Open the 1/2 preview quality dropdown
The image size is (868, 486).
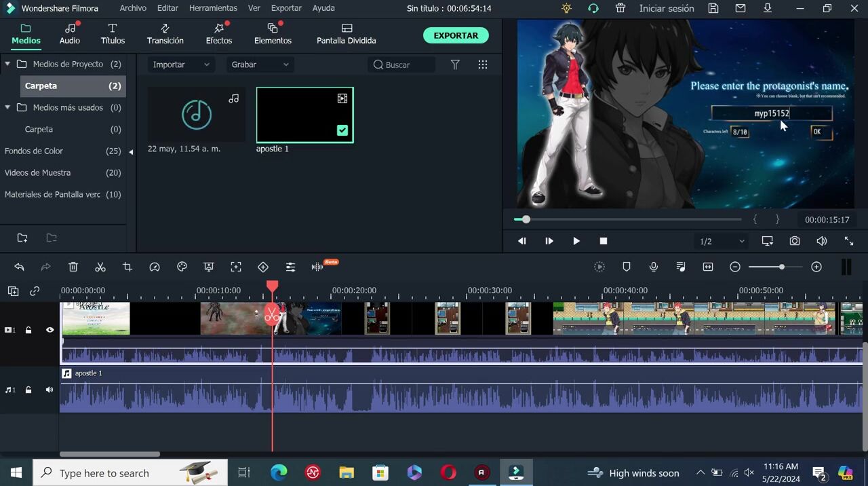click(722, 242)
